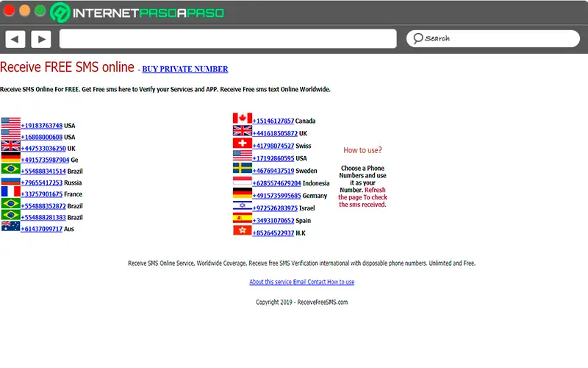Viewport: 588px width, 368px height.
Task: Open Swiss number +41798074527
Action: tap(273, 146)
